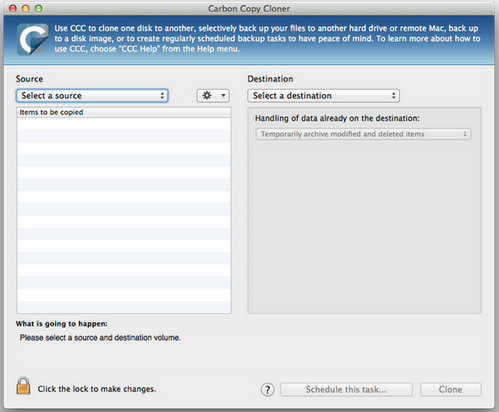Click the Carbon Copy Cloner title bar
499x412 pixels.
249,8
